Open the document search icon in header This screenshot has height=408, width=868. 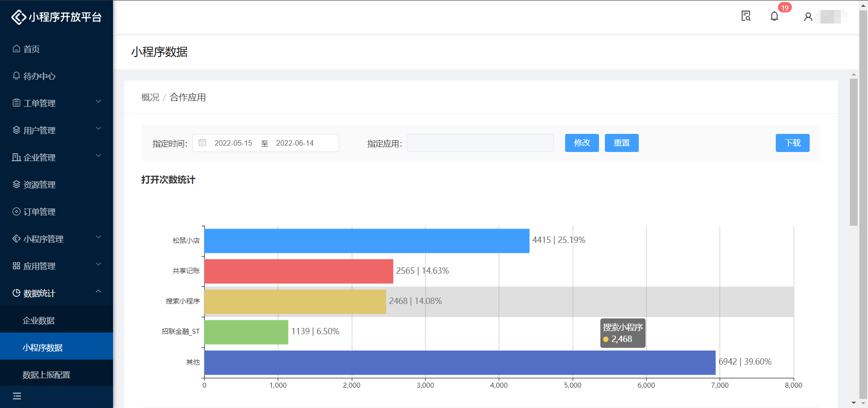[746, 16]
